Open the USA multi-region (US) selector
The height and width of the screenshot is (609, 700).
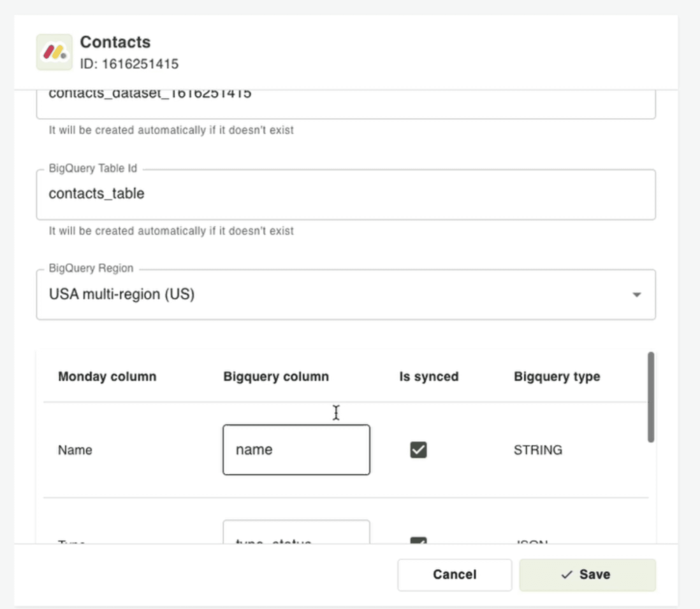tap(329, 295)
